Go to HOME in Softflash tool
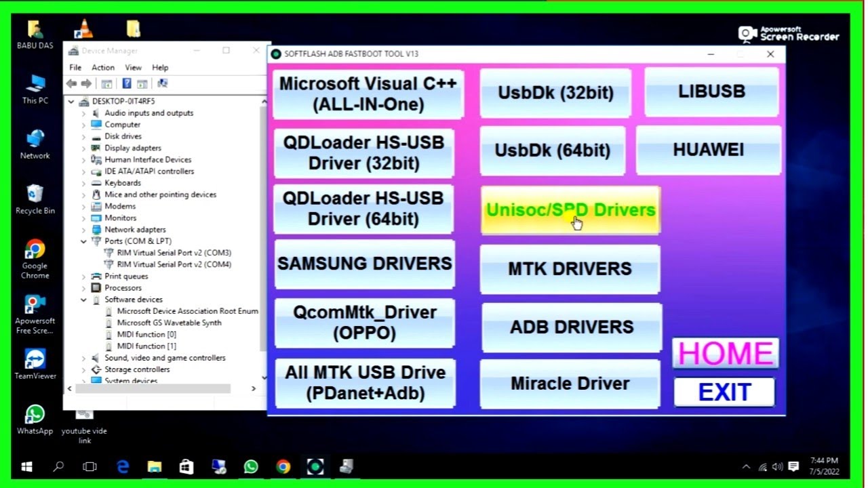 pos(726,353)
